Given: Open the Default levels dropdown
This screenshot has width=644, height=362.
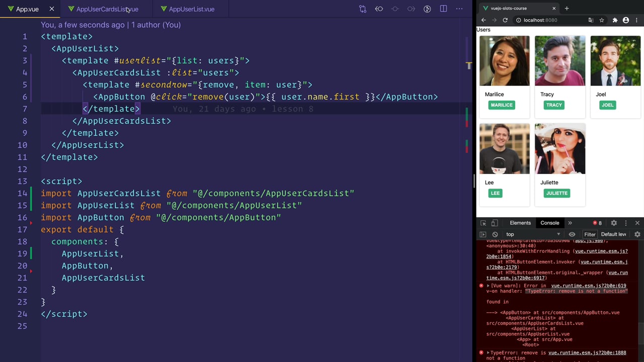Looking at the screenshot, I should click(613, 234).
